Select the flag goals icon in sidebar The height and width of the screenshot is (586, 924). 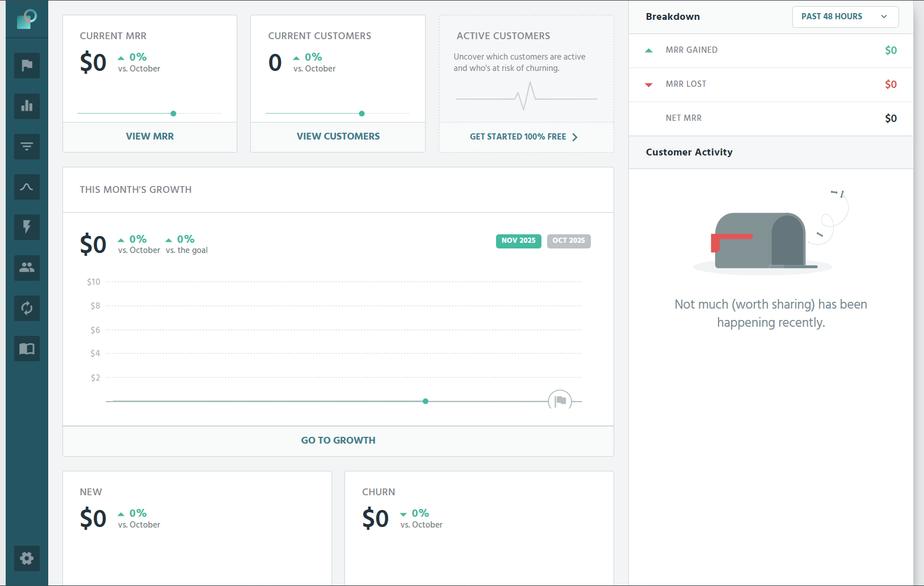(x=26, y=65)
